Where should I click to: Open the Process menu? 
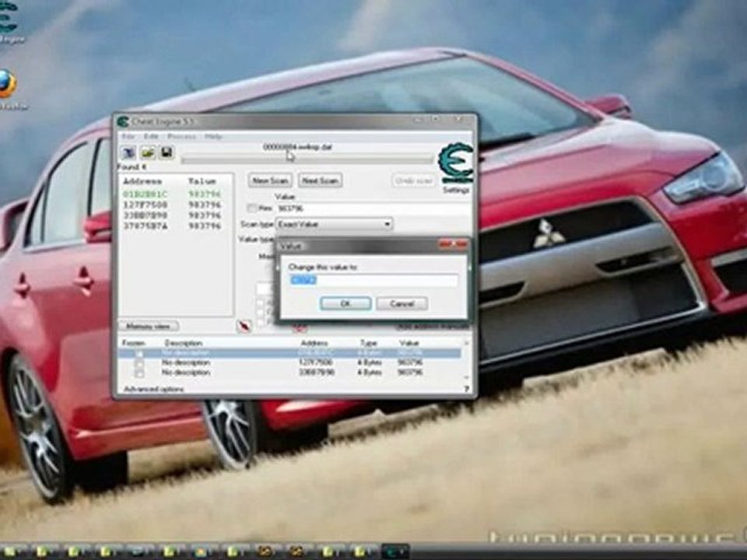click(181, 136)
